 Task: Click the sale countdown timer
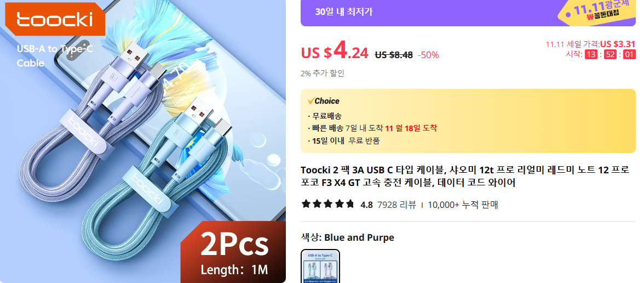click(610, 54)
